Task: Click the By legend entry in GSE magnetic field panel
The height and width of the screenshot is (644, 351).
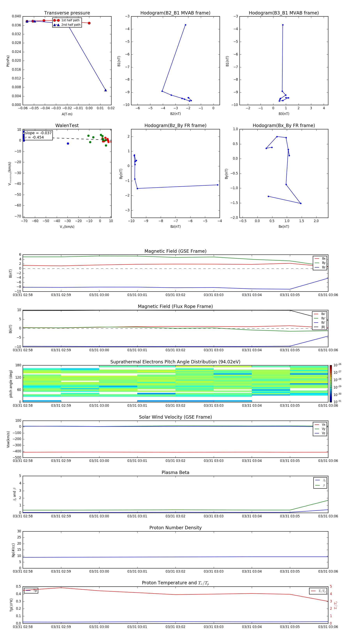Action: pyautogui.click(x=320, y=263)
